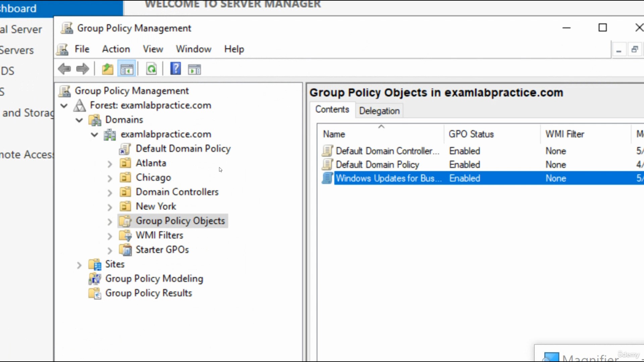
Task: Open the Window menu
Action: pyautogui.click(x=194, y=49)
